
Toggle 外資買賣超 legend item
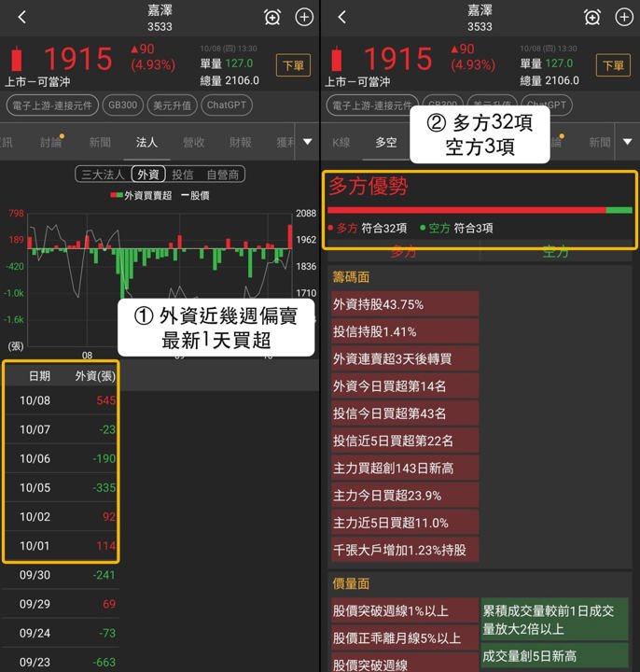tap(142, 195)
